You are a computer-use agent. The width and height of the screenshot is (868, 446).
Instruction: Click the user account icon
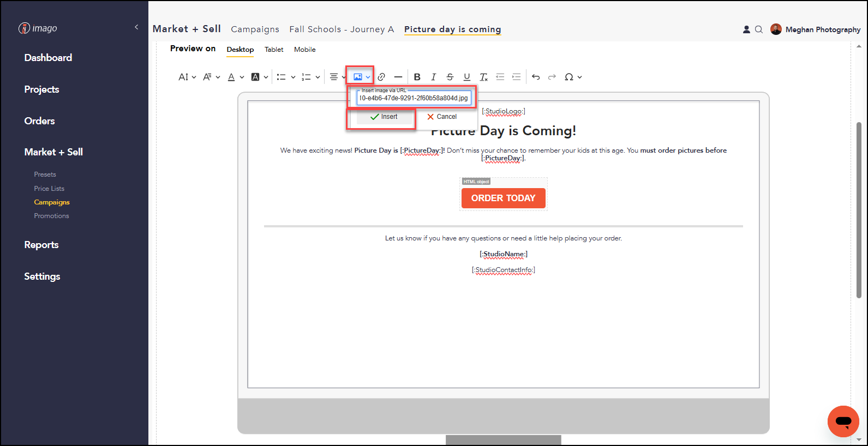tap(746, 29)
